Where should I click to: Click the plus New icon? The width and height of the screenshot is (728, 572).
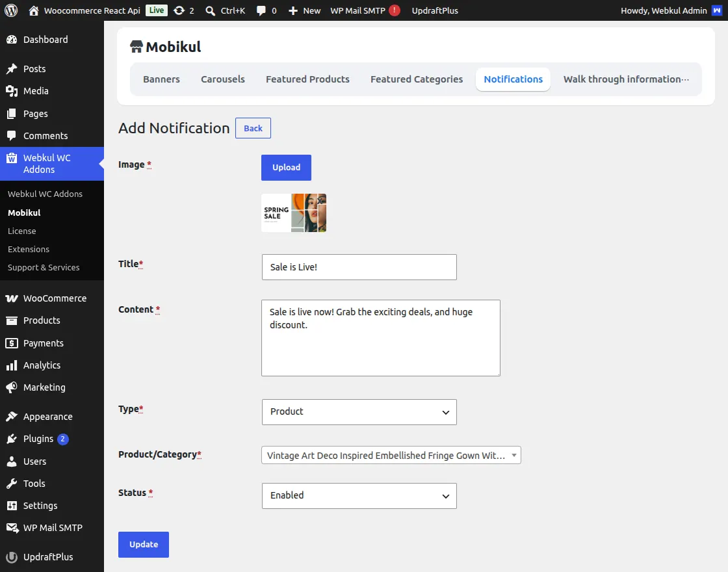293,10
